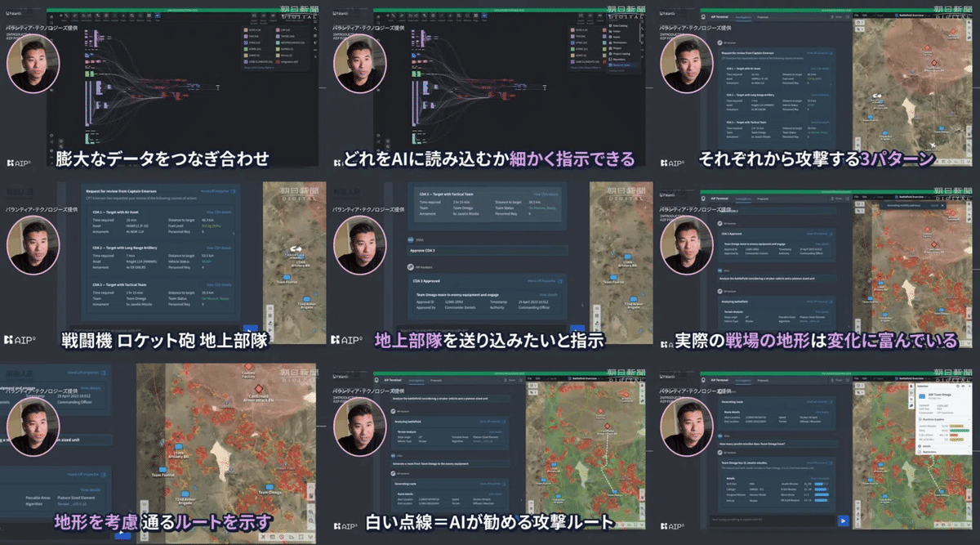Select Investigation tab in the 3パターン frame
The image size is (980, 545).
click(744, 17)
